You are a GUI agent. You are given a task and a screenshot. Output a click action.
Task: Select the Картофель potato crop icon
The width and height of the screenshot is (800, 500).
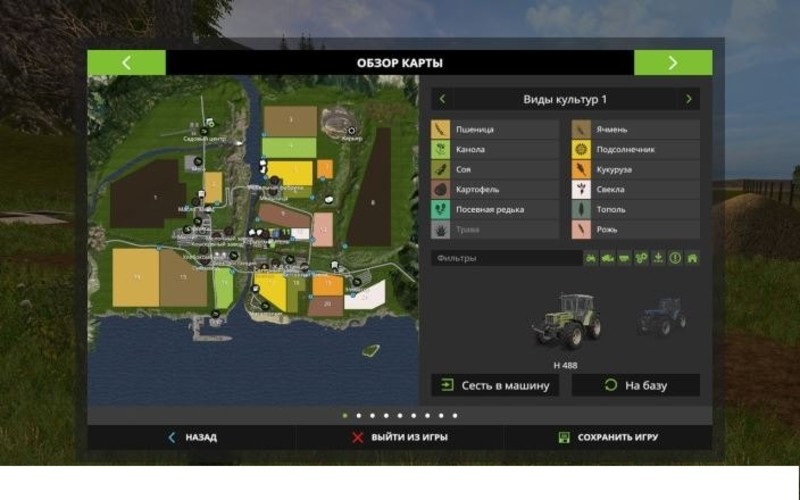click(x=440, y=189)
